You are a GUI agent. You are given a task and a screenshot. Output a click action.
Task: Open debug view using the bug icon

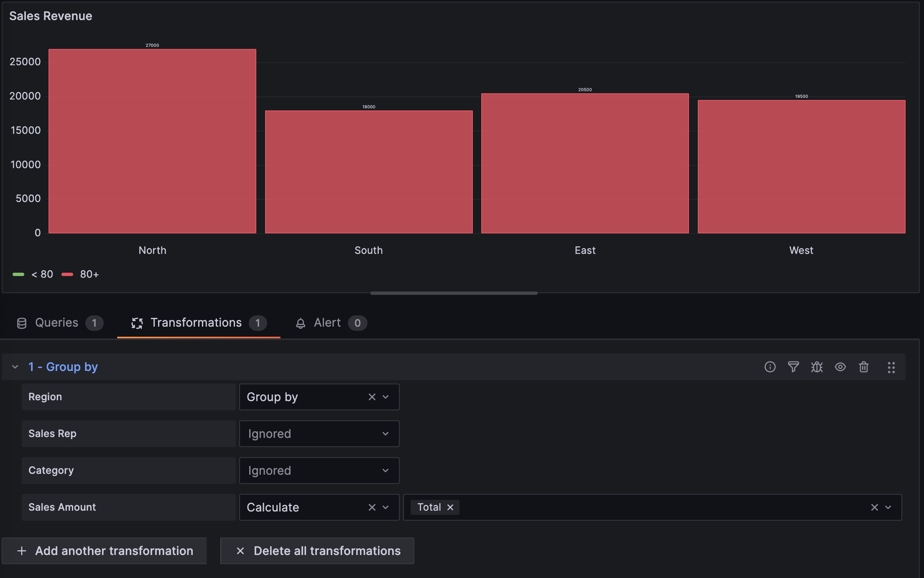817,367
